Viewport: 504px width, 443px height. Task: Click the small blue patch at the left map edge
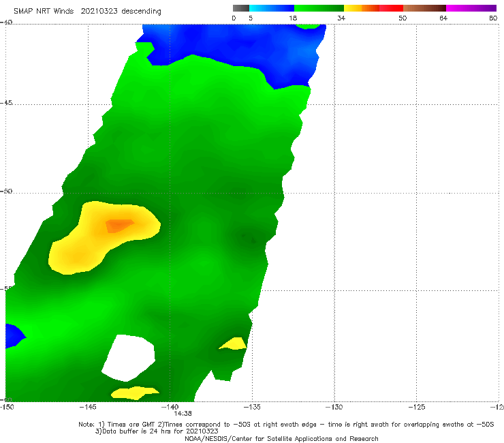tap(14, 336)
